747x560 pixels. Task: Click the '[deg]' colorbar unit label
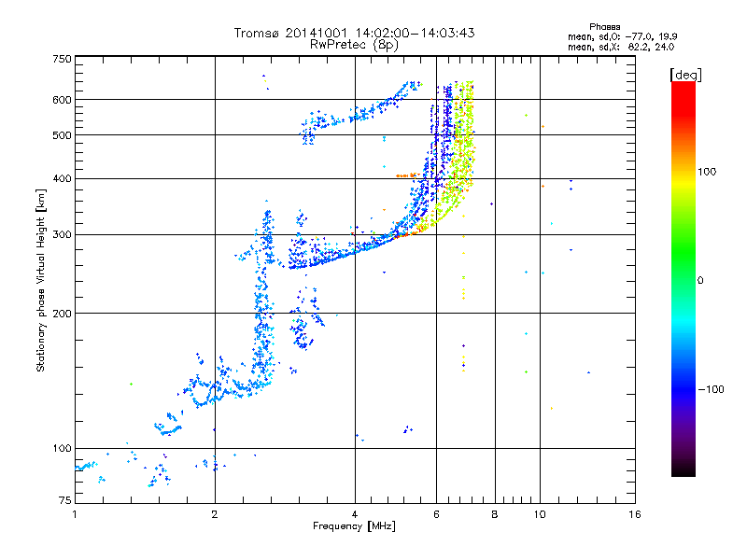point(685,75)
